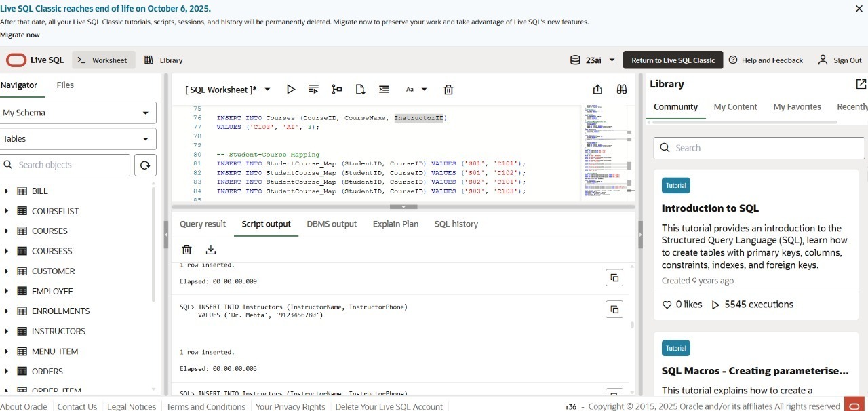Download the script output
The width and height of the screenshot is (868, 411).
tap(210, 250)
